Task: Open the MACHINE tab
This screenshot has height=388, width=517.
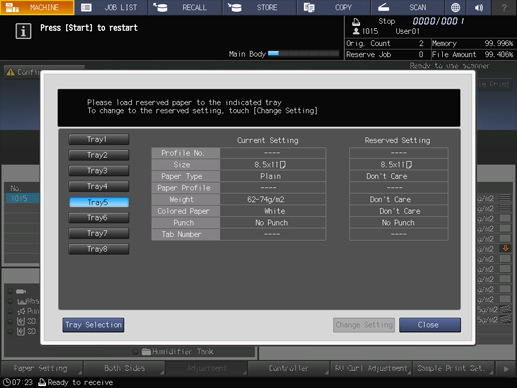Action: (x=37, y=7)
